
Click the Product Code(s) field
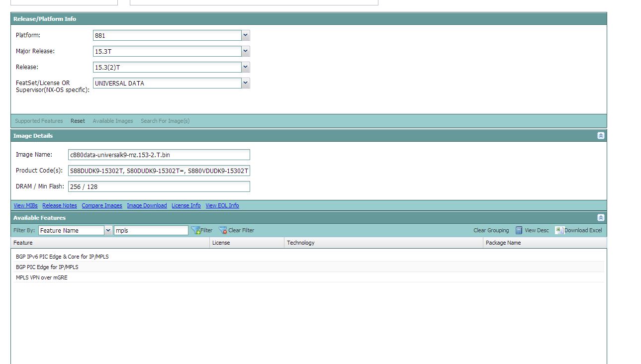(159, 171)
